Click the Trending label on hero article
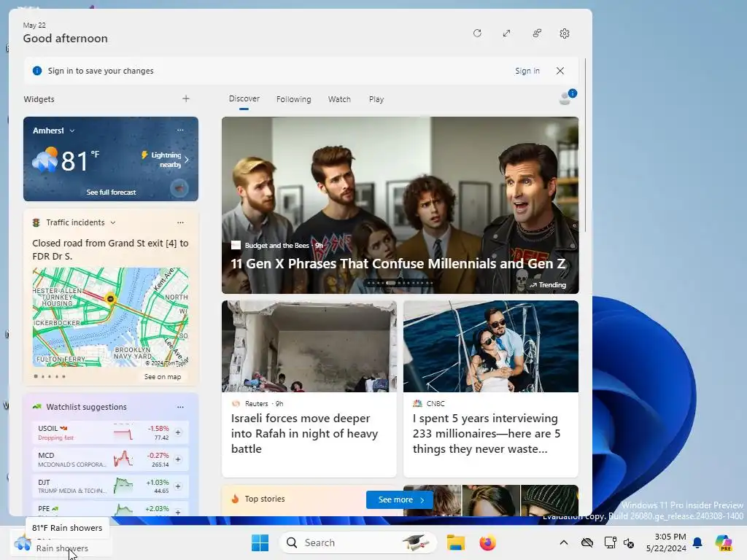Screen dimensions: 747x560 click(547, 285)
